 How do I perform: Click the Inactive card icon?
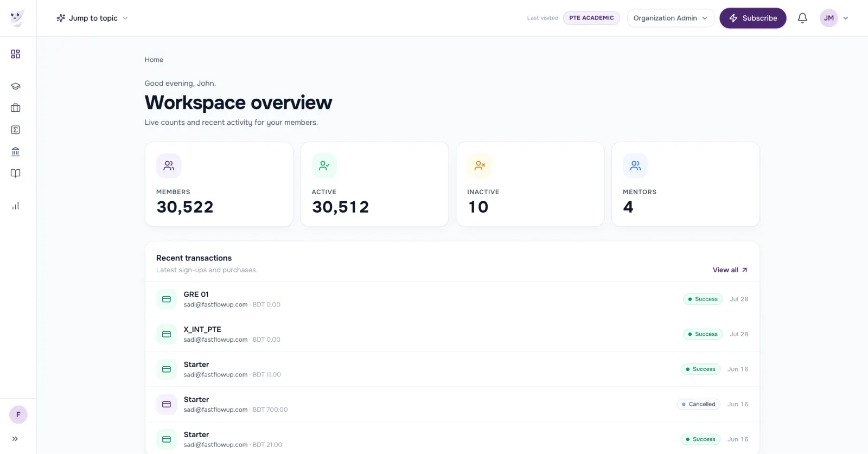(x=480, y=165)
